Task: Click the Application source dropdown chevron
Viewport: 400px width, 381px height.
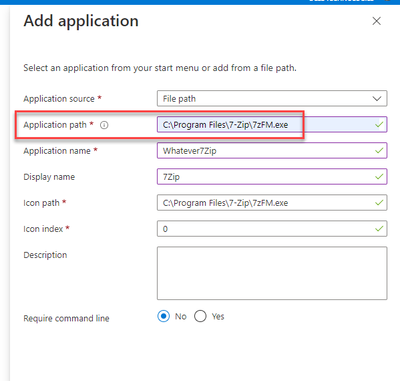Action: tap(377, 99)
